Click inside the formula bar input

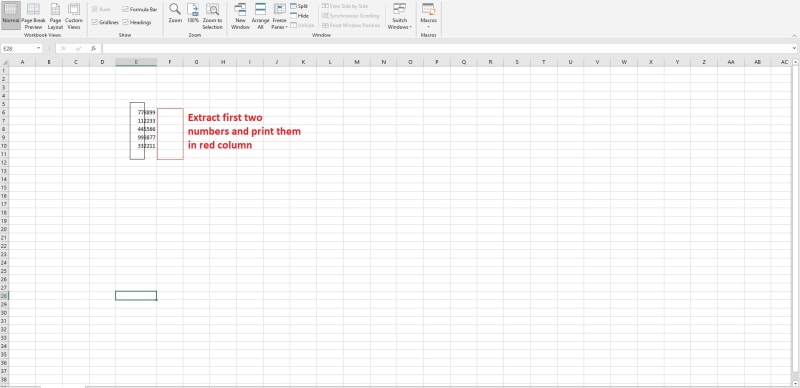click(447, 48)
